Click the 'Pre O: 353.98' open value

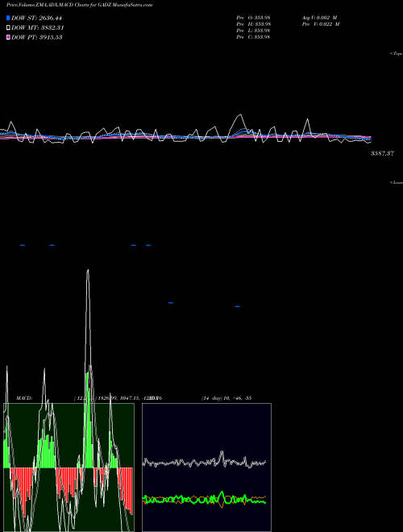(x=253, y=17)
